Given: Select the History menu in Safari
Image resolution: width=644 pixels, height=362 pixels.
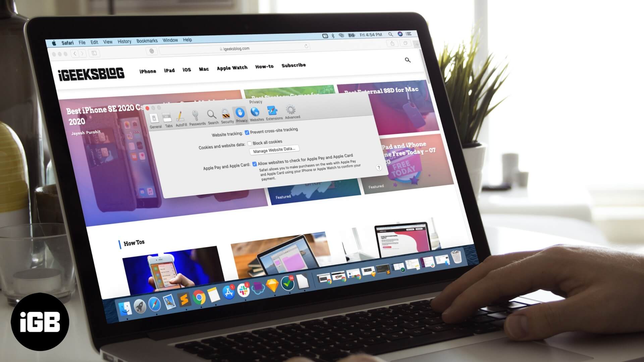Looking at the screenshot, I should [x=124, y=41].
